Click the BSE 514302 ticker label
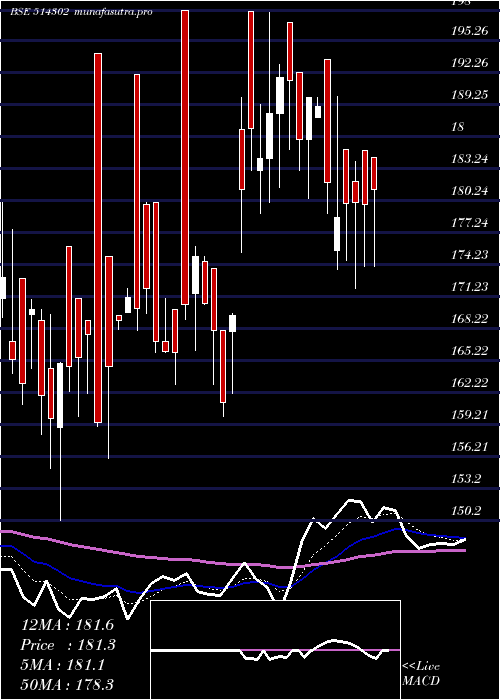This screenshot has height=700, width=500. point(39,12)
